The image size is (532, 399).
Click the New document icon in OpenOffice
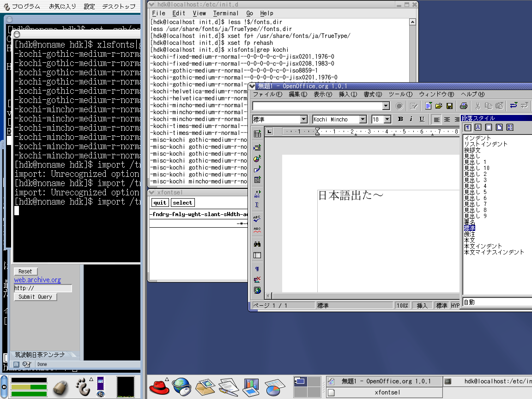(428, 106)
